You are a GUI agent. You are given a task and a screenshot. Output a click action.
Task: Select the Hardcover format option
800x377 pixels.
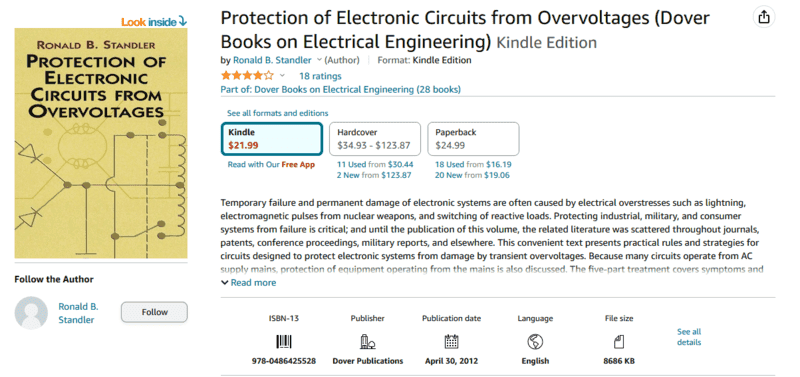375,139
